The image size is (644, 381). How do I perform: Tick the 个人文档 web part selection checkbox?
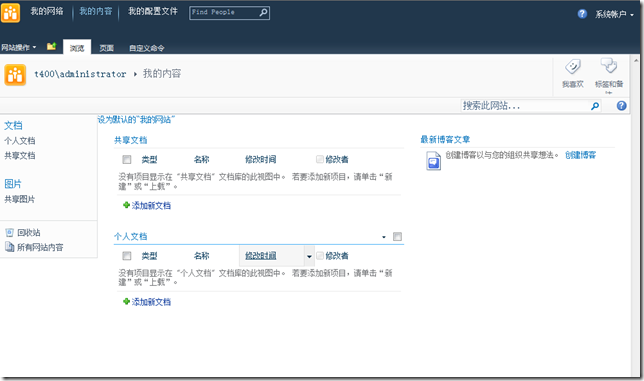click(x=397, y=236)
